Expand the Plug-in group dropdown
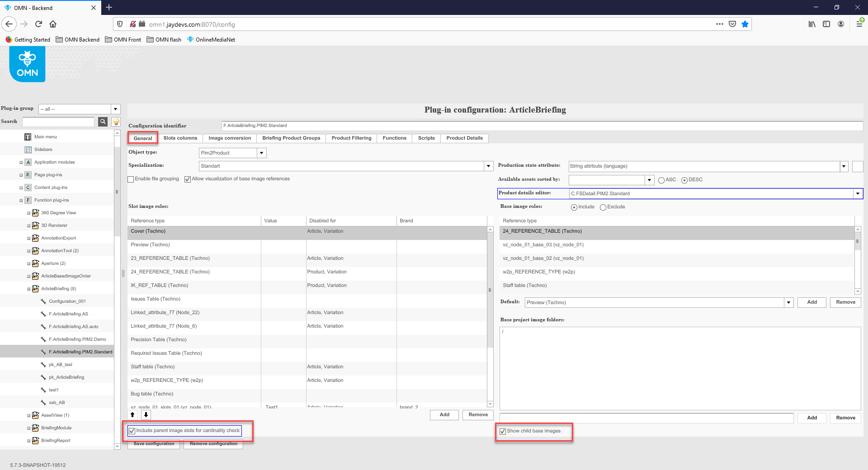Screen dimensions: 868x470 116,109
